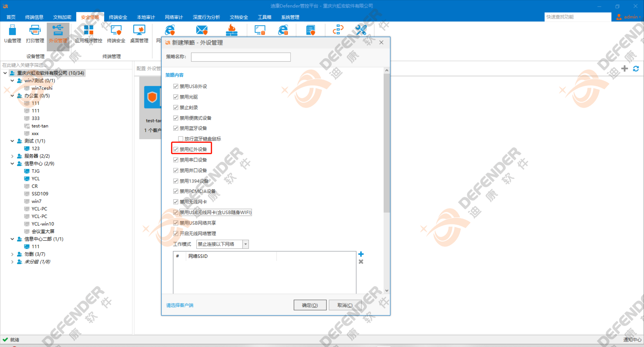Uncheck 禁用光驱 checkbox

(x=176, y=97)
